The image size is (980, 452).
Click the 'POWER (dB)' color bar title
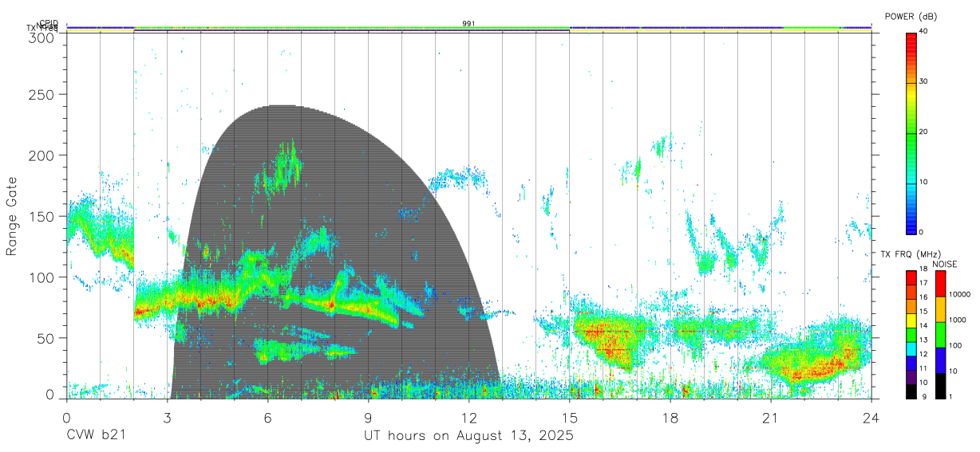click(x=911, y=17)
